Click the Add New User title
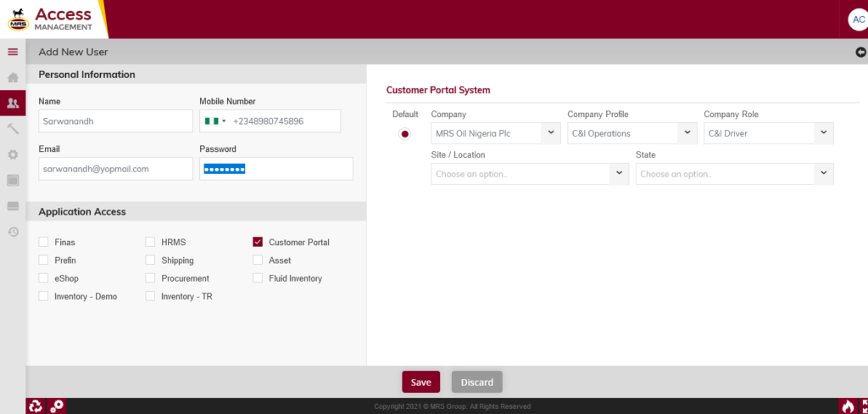This screenshot has height=414, width=868. coord(73,52)
